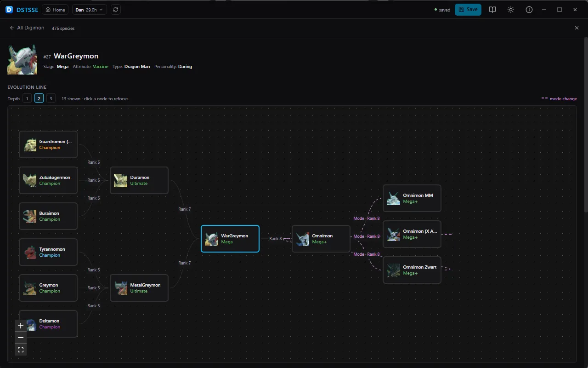Refocus on the Guardromon node
The height and width of the screenshot is (368, 588).
pos(48,144)
